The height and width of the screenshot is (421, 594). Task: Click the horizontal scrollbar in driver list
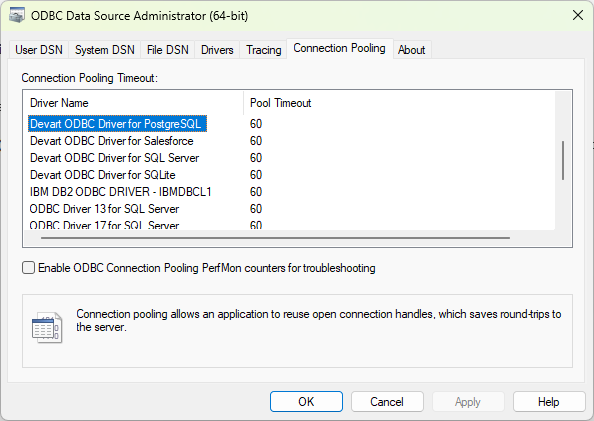click(275, 238)
